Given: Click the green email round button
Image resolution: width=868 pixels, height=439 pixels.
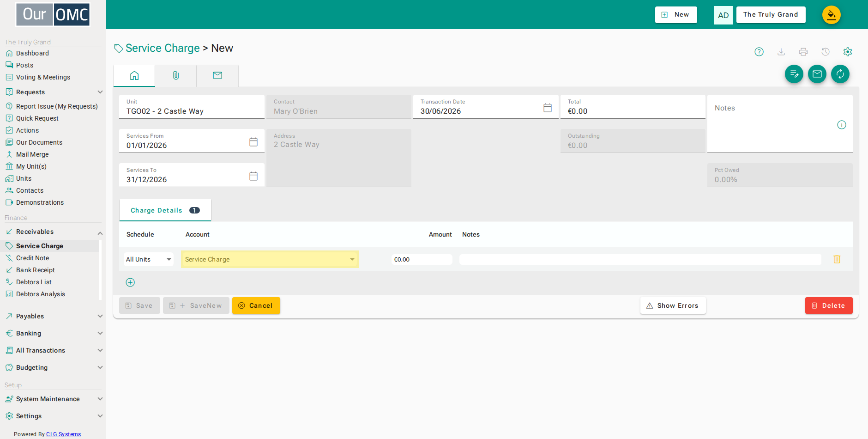Looking at the screenshot, I should tap(817, 74).
